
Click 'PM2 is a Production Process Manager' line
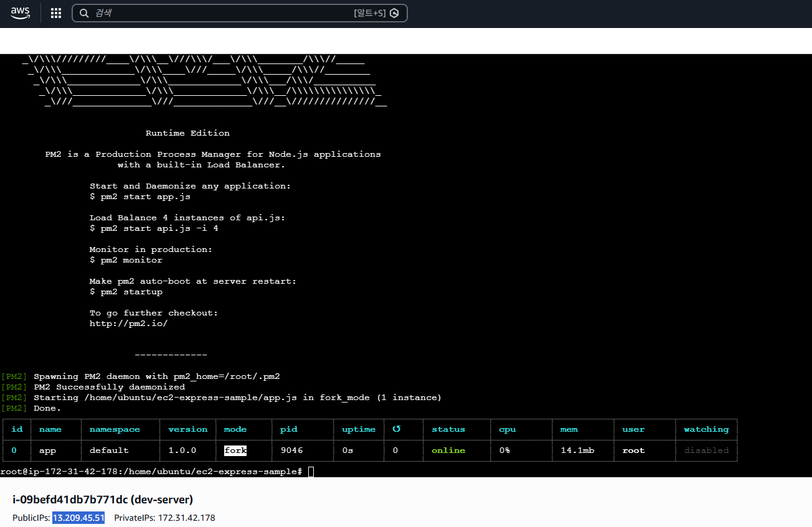click(x=213, y=154)
